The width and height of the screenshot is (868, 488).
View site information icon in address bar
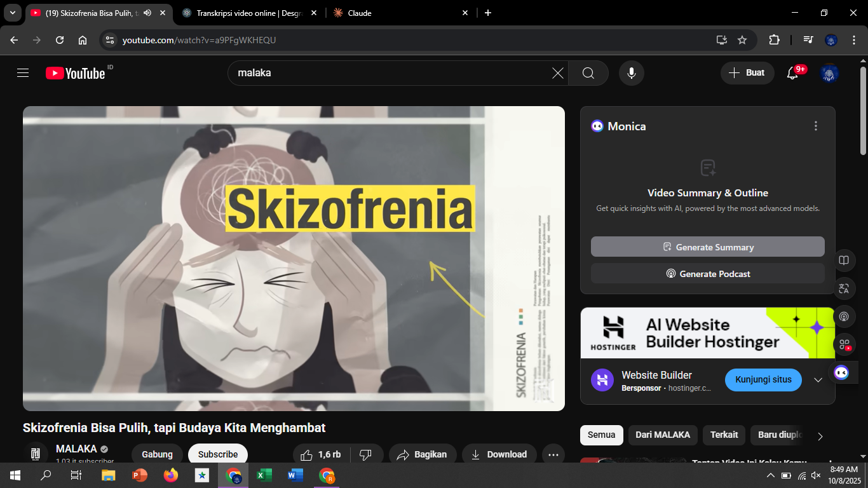(110, 40)
